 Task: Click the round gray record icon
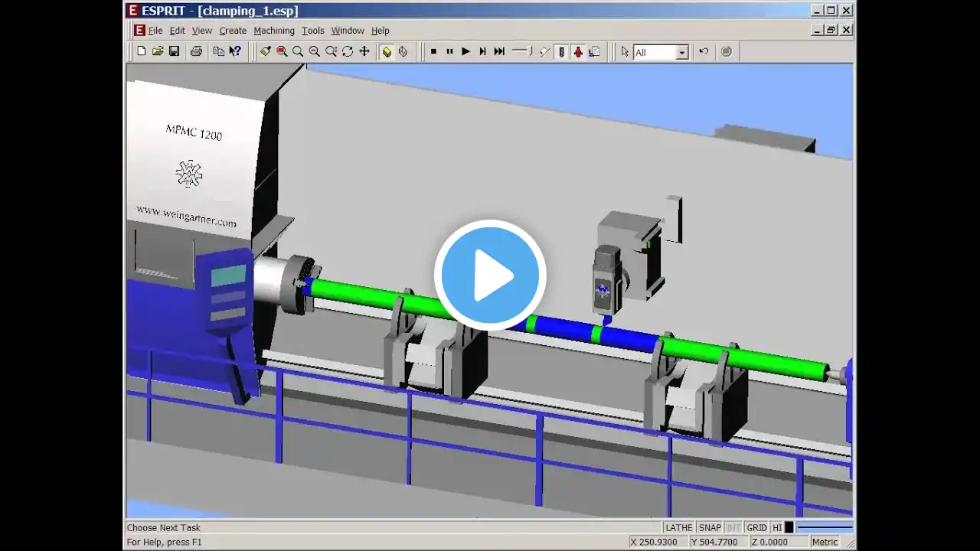pos(726,51)
